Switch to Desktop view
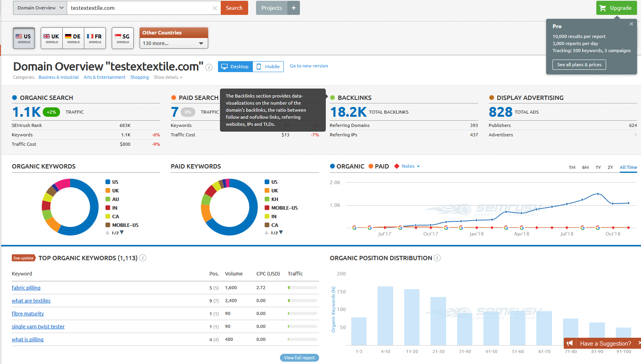This screenshot has width=641, height=364. [x=235, y=67]
